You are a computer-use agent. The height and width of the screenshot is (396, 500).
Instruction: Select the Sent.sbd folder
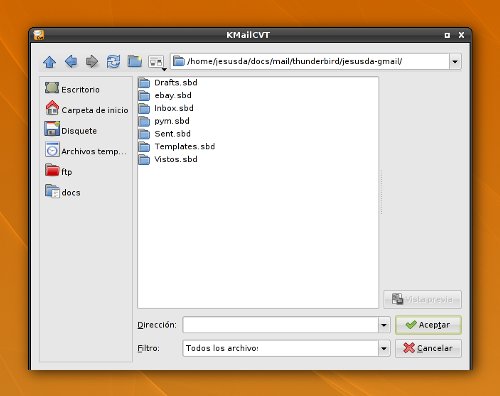pyautogui.click(x=165, y=134)
